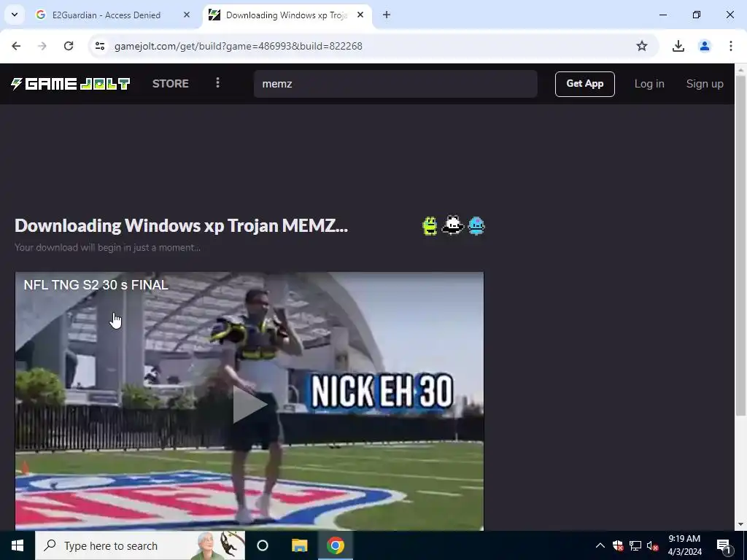Click the NFL TNG S2 30 s FINAL title
747x560 pixels.
point(96,285)
